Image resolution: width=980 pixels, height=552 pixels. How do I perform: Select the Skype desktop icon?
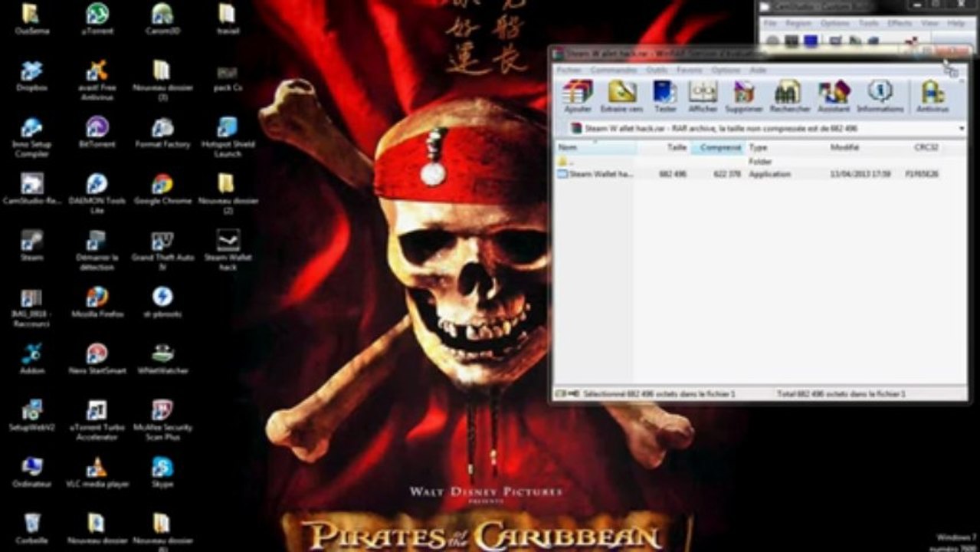[x=162, y=473]
